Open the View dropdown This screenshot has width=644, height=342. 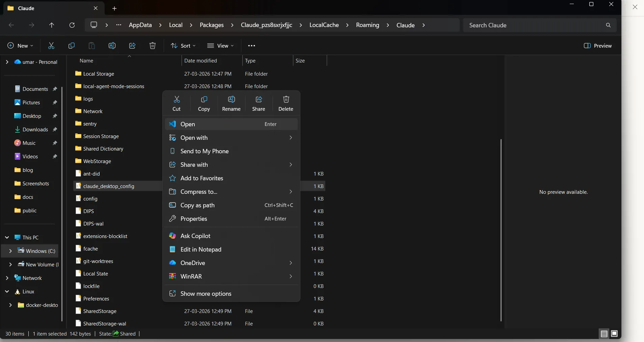[220, 46]
